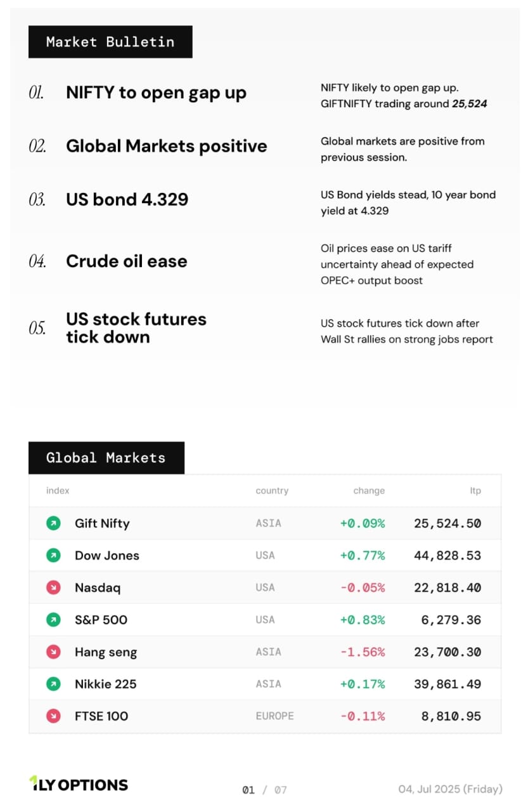
Task: Open the 'NIFTY to open gap up' headline
Action: point(156,93)
